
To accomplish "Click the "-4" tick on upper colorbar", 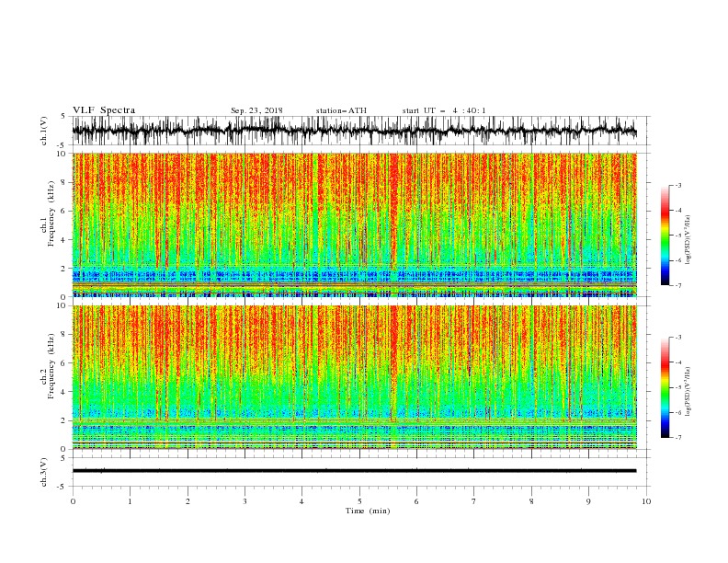I will coord(677,211).
